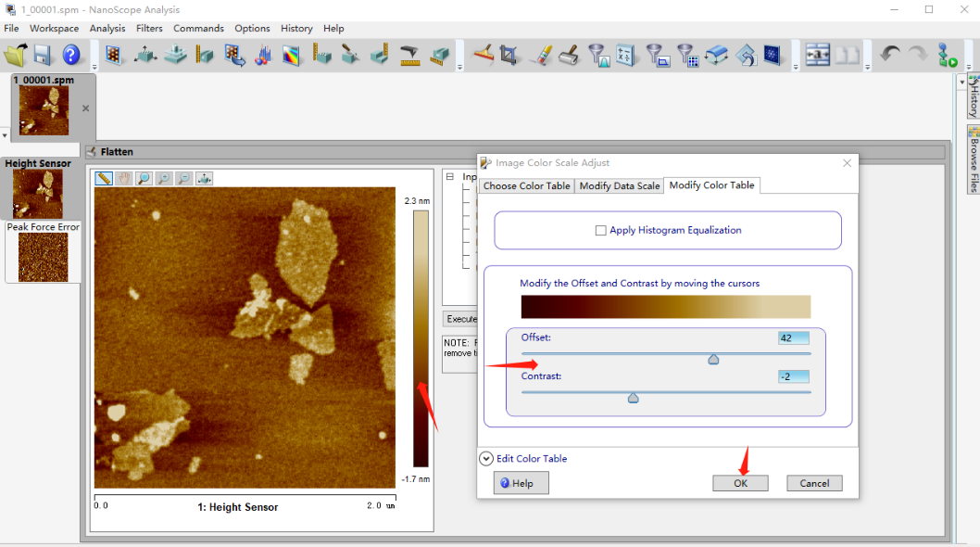Click the open folder toolbar icon
The image size is (980, 547).
[15, 56]
